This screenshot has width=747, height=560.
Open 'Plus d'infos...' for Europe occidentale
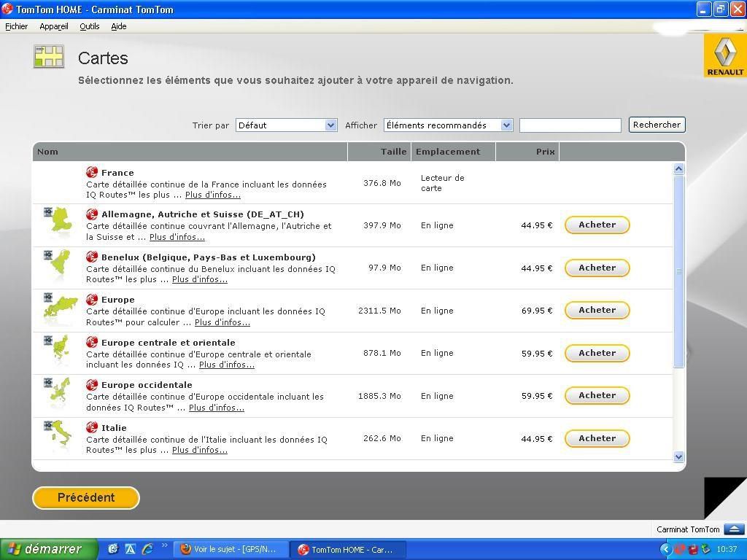[x=217, y=408]
